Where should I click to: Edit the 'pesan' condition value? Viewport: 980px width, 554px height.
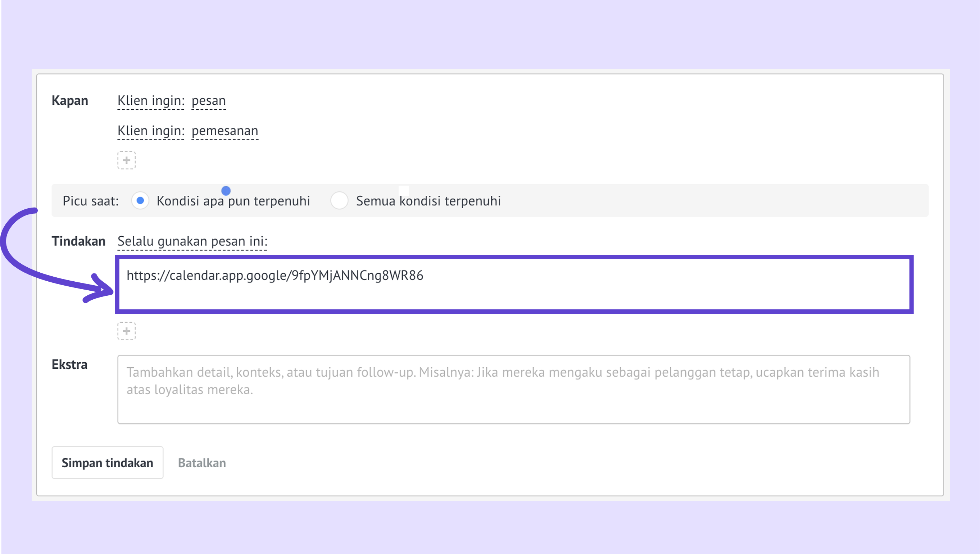(208, 101)
